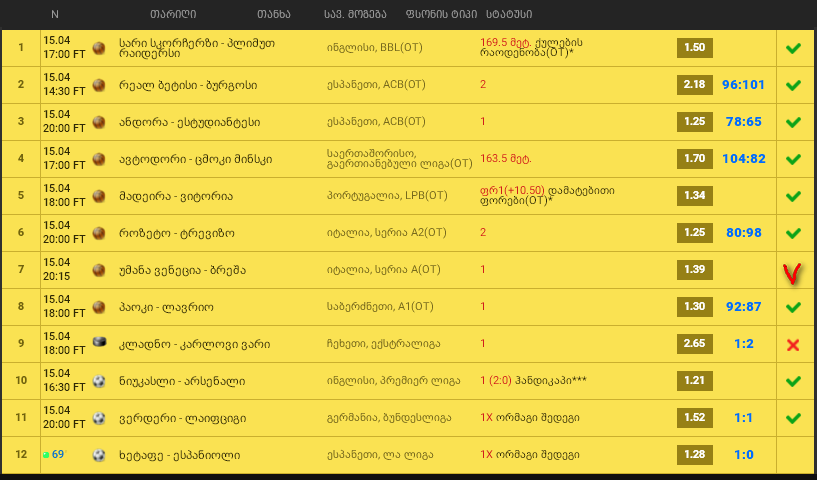The height and width of the screenshot is (480, 817).
Task: Select match name ხეტაფე - ესპანიოლი
Action: [x=180, y=455]
